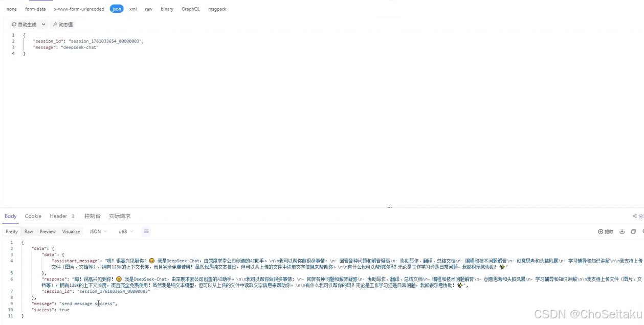Select the json body type
644x325 pixels.
[x=117, y=9]
